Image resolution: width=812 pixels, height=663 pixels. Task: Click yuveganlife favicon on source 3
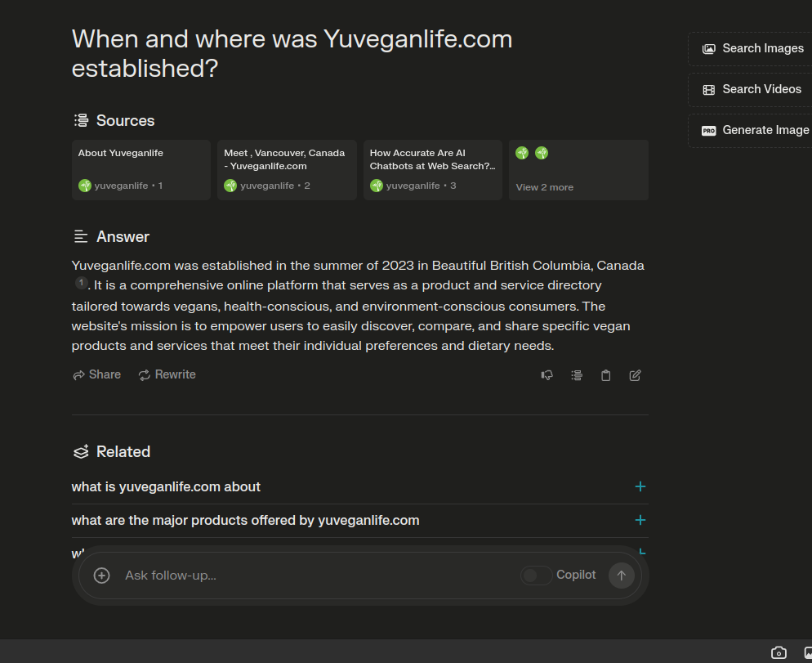pos(377,186)
